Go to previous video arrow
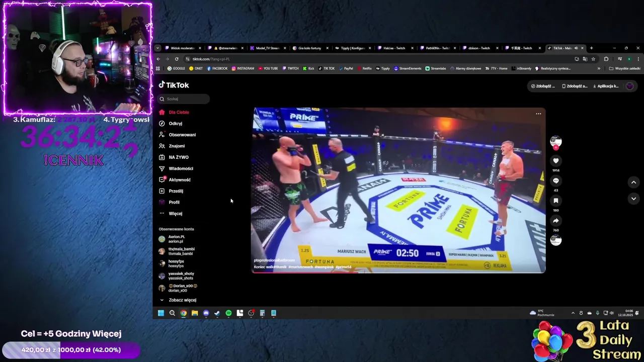 pos(633,182)
